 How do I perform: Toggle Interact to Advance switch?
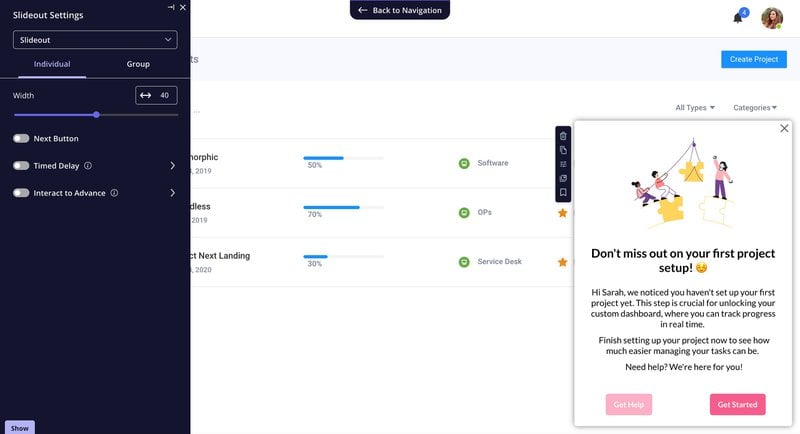click(x=21, y=193)
